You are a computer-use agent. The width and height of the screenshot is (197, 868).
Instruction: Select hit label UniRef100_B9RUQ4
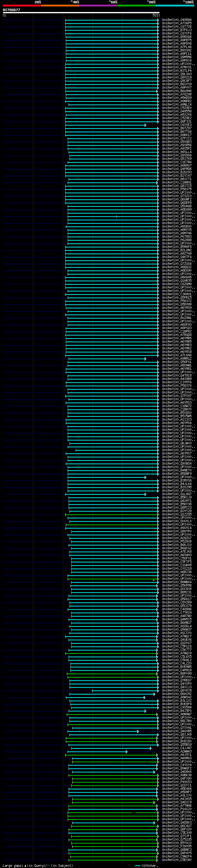pyautogui.click(x=176, y=37)
